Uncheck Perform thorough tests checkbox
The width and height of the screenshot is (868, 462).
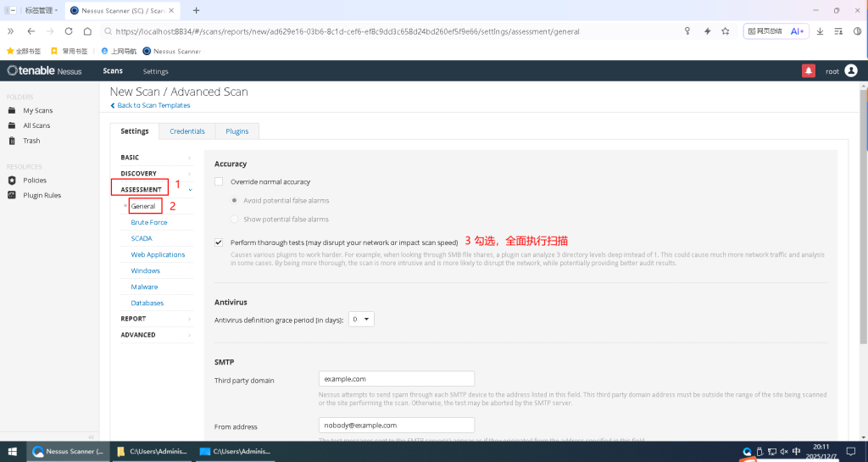(x=219, y=242)
